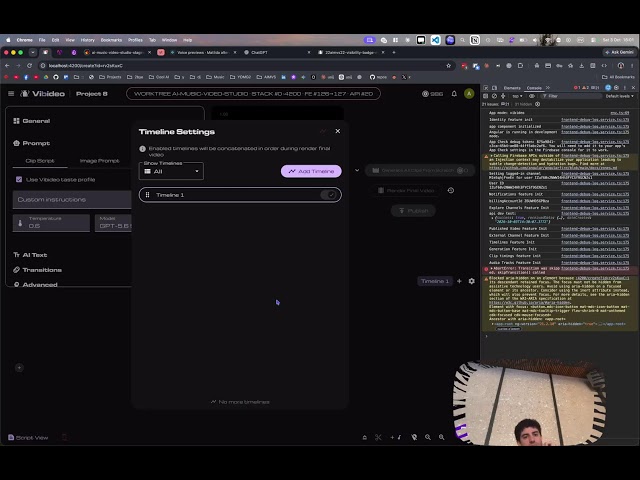Switch to the Clip Script tab
640x480 pixels.
click(x=40, y=161)
